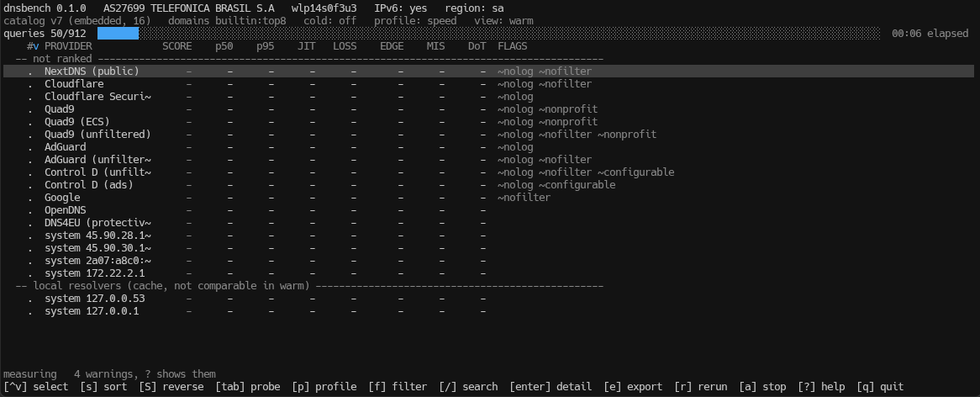Click the [q] quit shortcut
Viewport: 980px width, 397px height.
(881, 387)
